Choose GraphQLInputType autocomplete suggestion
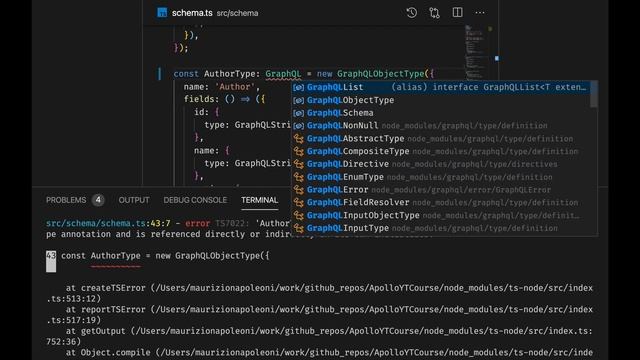Viewport: 640px width, 360px height. pyautogui.click(x=441, y=228)
